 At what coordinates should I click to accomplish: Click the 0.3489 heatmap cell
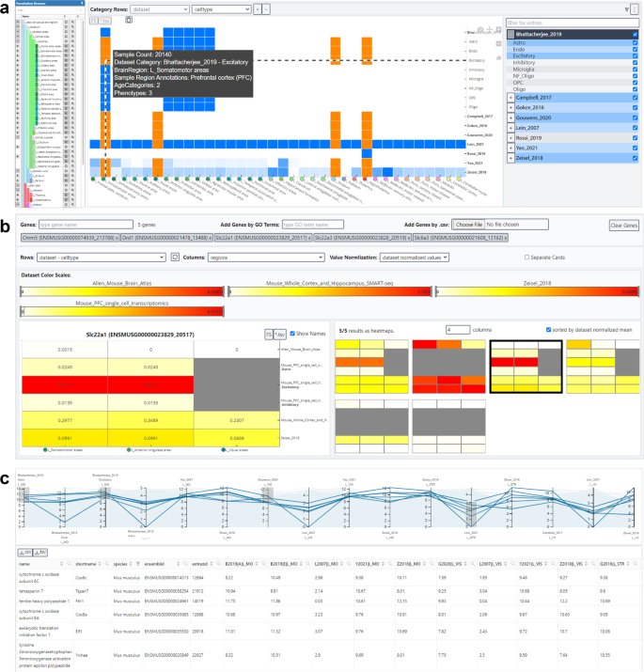[x=150, y=420]
